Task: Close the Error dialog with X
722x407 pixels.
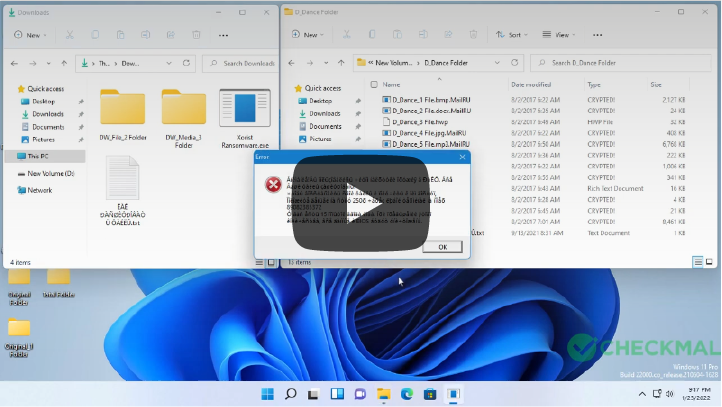Action: [x=462, y=157]
